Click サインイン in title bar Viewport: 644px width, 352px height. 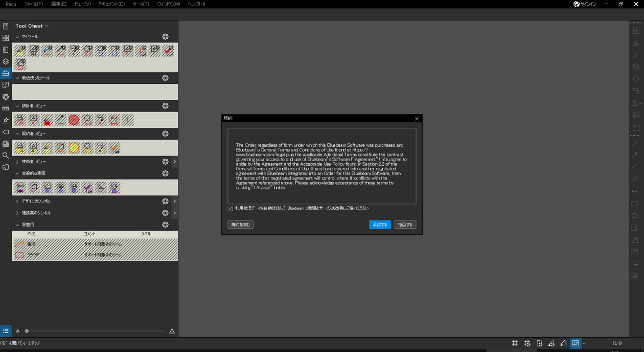click(x=585, y=4)
